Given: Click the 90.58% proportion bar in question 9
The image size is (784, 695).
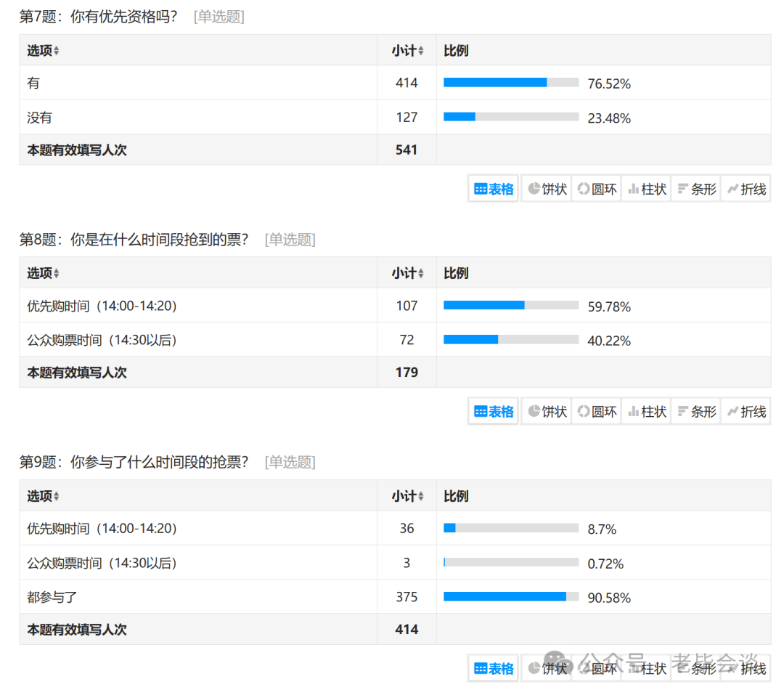Looking at the screenshot, I should pyautogui.click(x=511, y=596).
